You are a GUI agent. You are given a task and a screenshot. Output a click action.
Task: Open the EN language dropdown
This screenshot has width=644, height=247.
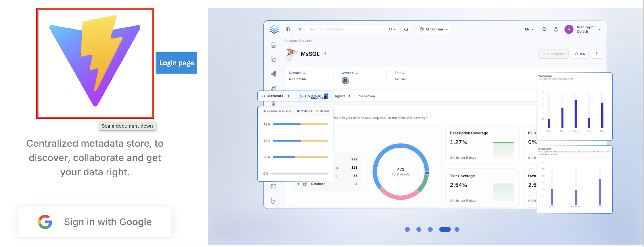pyautogui.click(x=529, y=29)
